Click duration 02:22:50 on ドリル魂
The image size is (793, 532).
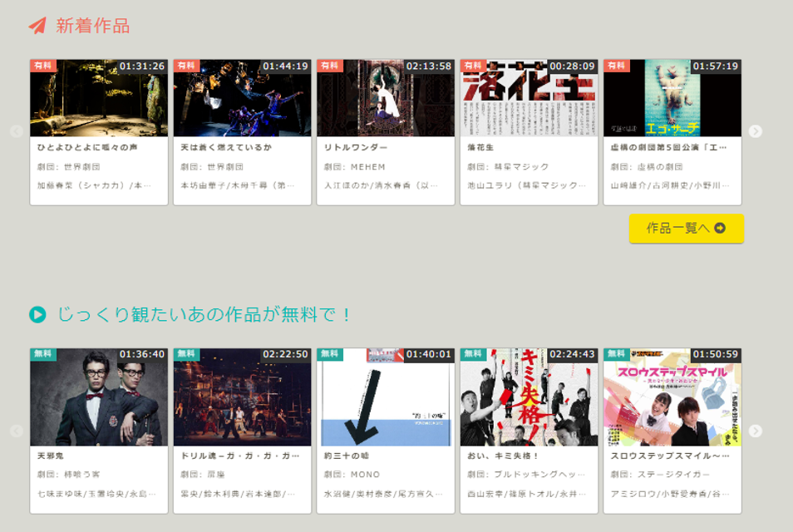click(x=285, y=354)
